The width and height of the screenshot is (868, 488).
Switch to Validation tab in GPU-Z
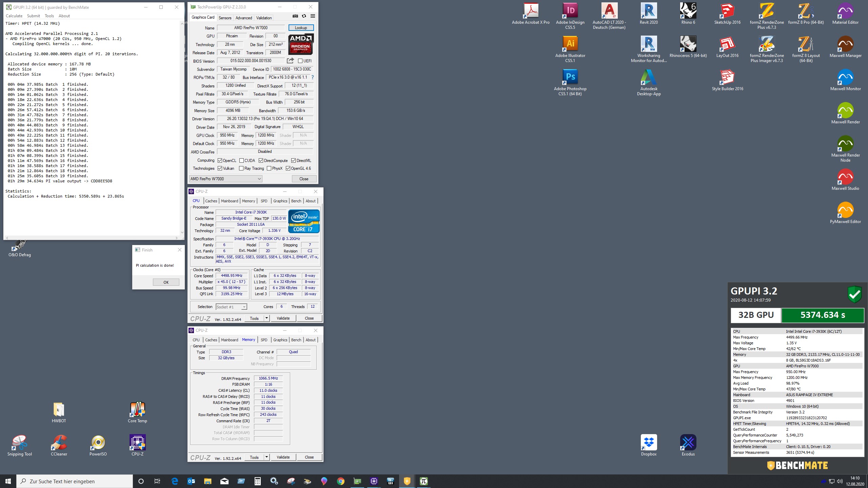264,18
